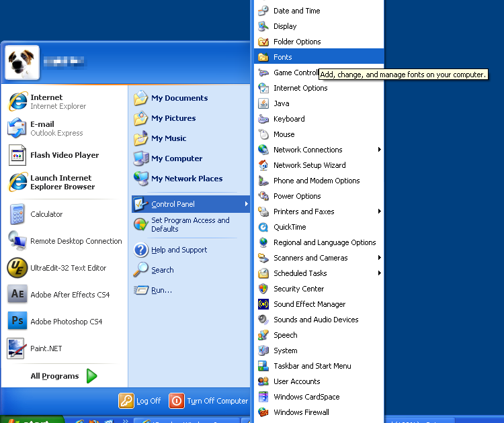This screenshot has height=423, width=504.
Task: Click the Java control panel icon
Action: 263,103
